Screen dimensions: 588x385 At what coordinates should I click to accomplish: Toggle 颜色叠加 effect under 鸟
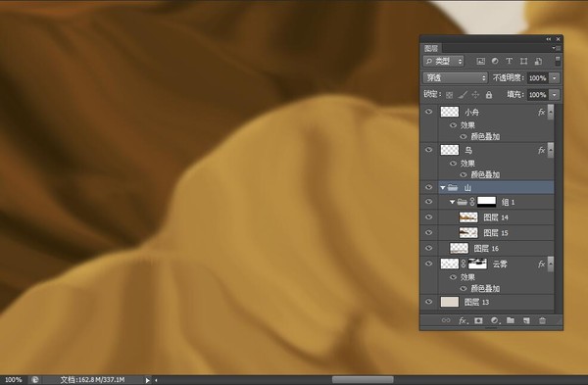(x=464, y=174)
